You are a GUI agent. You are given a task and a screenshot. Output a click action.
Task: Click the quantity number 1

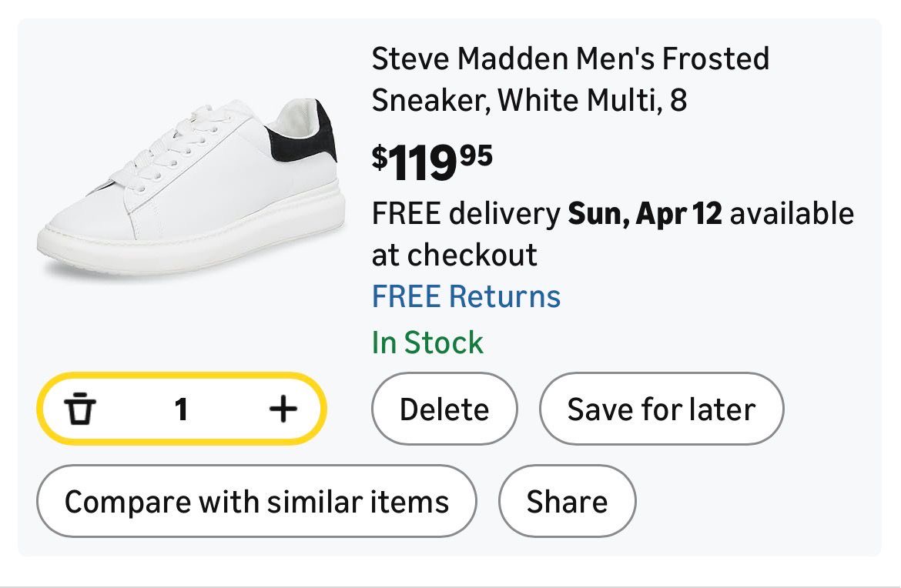pyautogui.click(x=181, y=409)
